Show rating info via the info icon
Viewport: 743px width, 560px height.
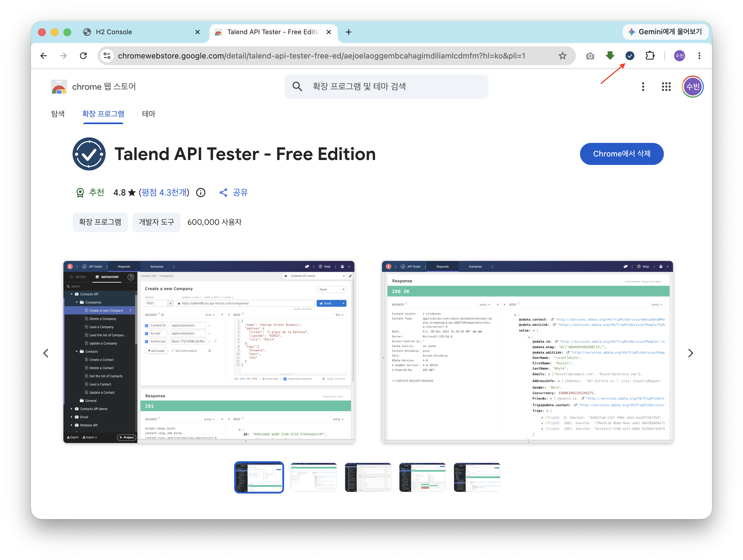[201, 193]
